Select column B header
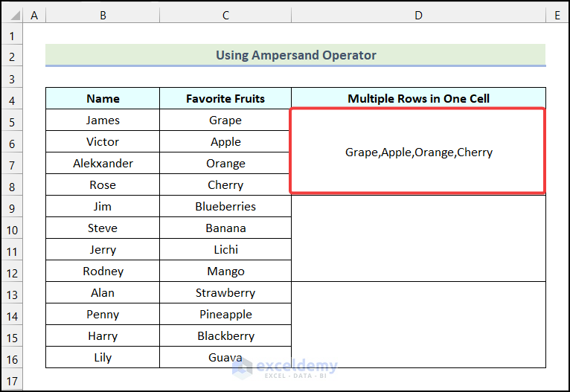The image size is (570, 392). point(103,15)
